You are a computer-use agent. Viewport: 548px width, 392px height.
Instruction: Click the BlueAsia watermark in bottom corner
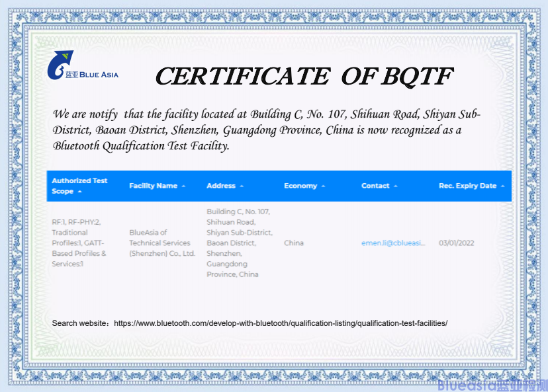click(x=492, y=385)
